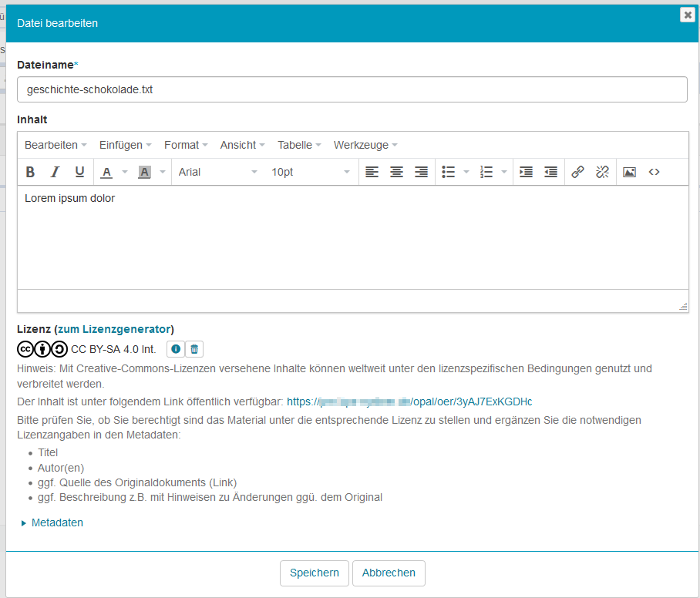This screenshot has height=598, width=700.
Task: Insert an image into content
Action: pyautogui.click(x=629, y=172)
